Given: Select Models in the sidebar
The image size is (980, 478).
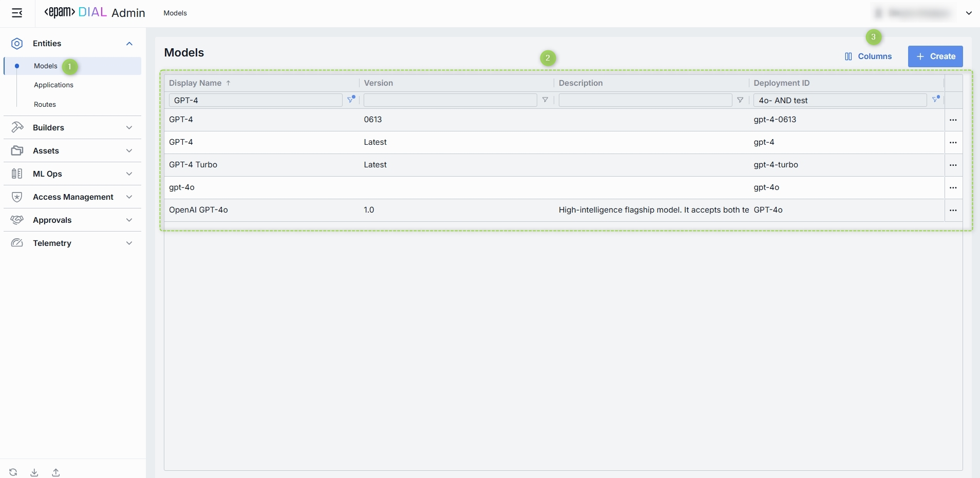Looking at the screenshot, I should [72, 66].
